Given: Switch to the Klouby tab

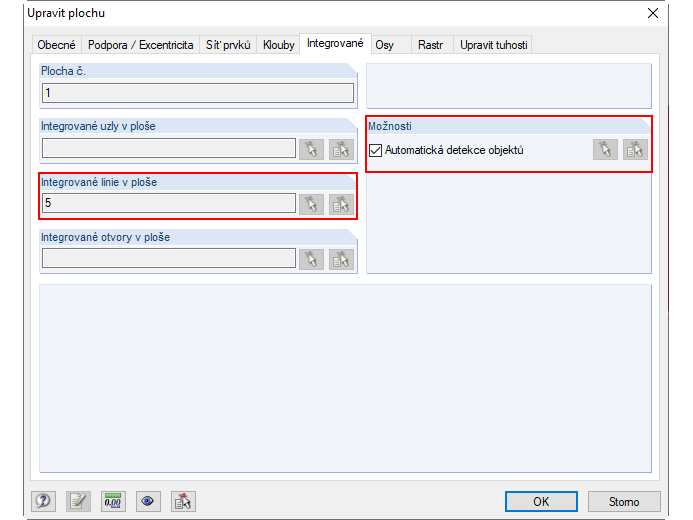Looking at the screenshot, I should pyautogui.click(x=278, y=45).
